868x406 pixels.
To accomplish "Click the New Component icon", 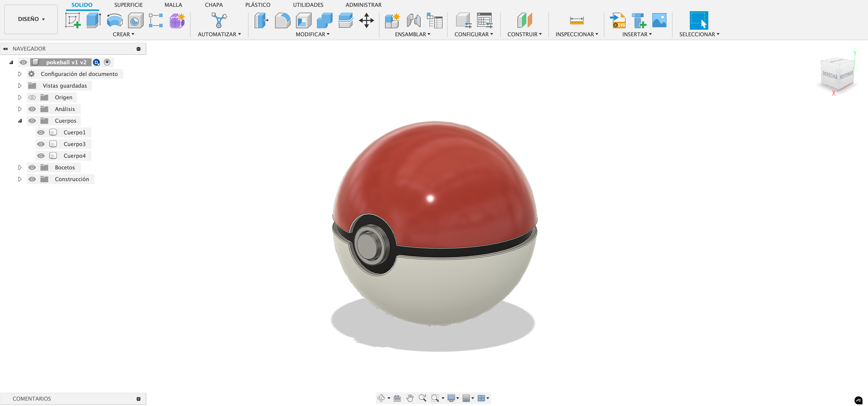I will click(x=393, y=20).
